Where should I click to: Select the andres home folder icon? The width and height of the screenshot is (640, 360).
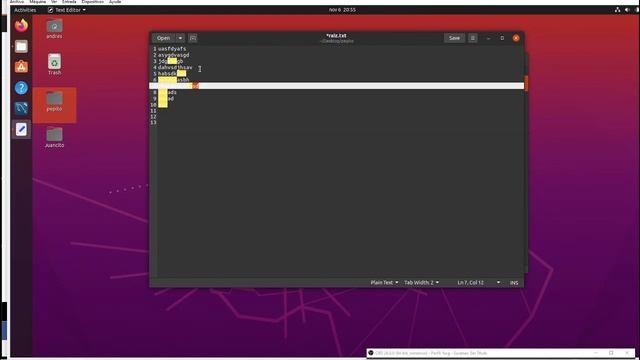click(54, 29)
